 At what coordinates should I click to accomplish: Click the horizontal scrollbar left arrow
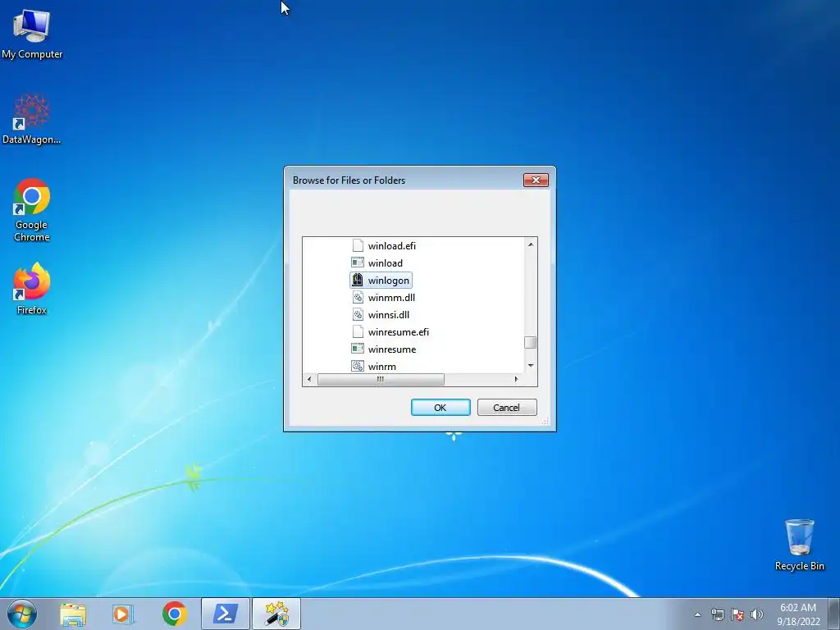[x=309, y=379]
